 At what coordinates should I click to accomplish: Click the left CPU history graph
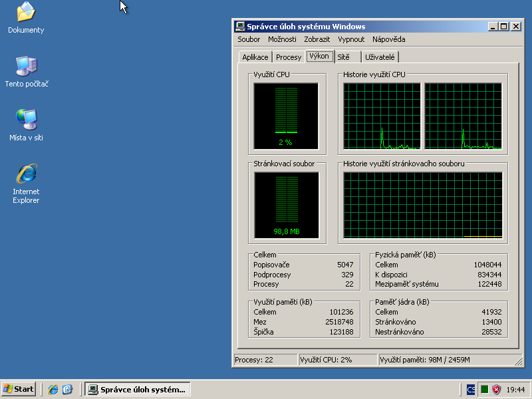tap(382, 116)
